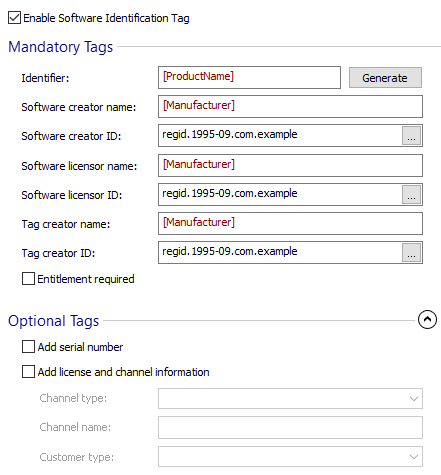This screenshot has width=441, height=475.
Task: Open the Channel type dropdown
Action: (290, 398)
